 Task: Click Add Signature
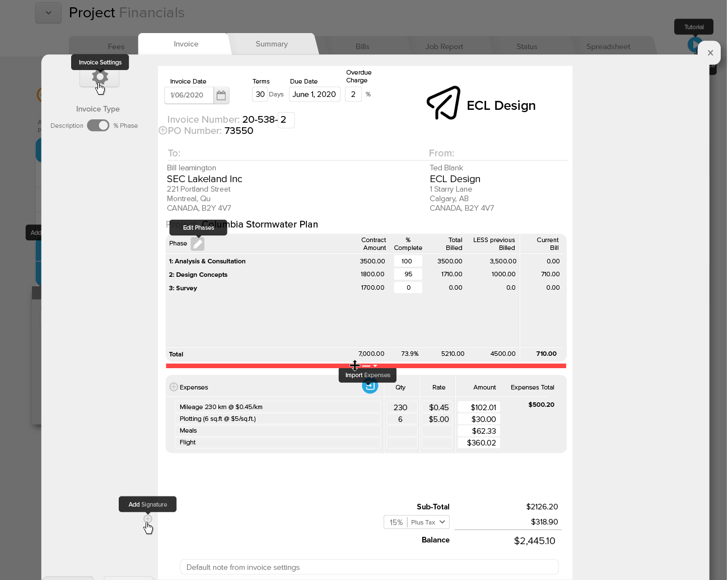point(147,519)
